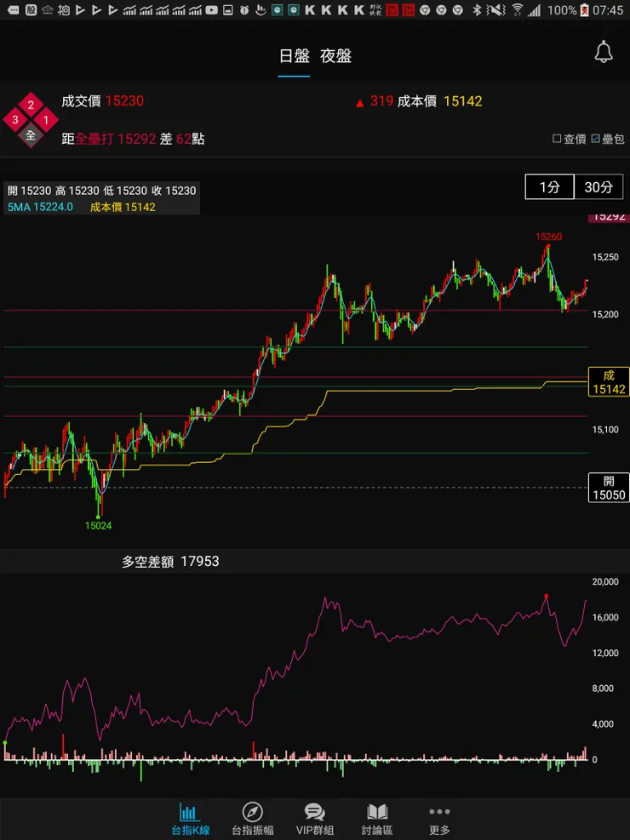Click the 15,200 price axis label

click(x=604, y=314)
